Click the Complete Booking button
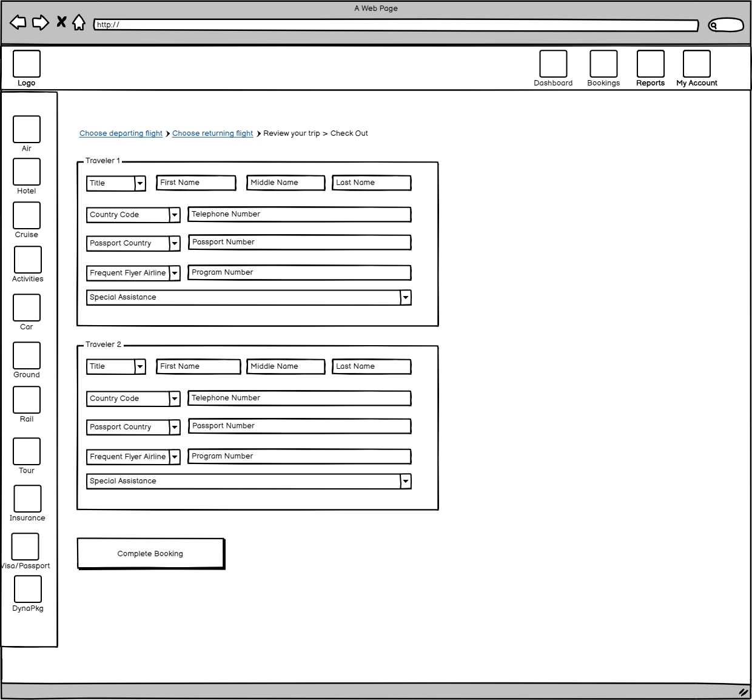 tap(150, 554)
